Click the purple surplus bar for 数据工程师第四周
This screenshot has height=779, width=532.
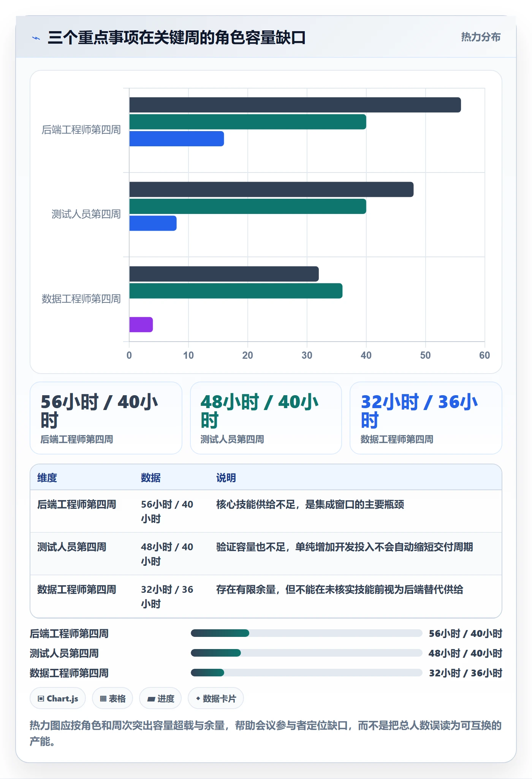coord(141,325)
